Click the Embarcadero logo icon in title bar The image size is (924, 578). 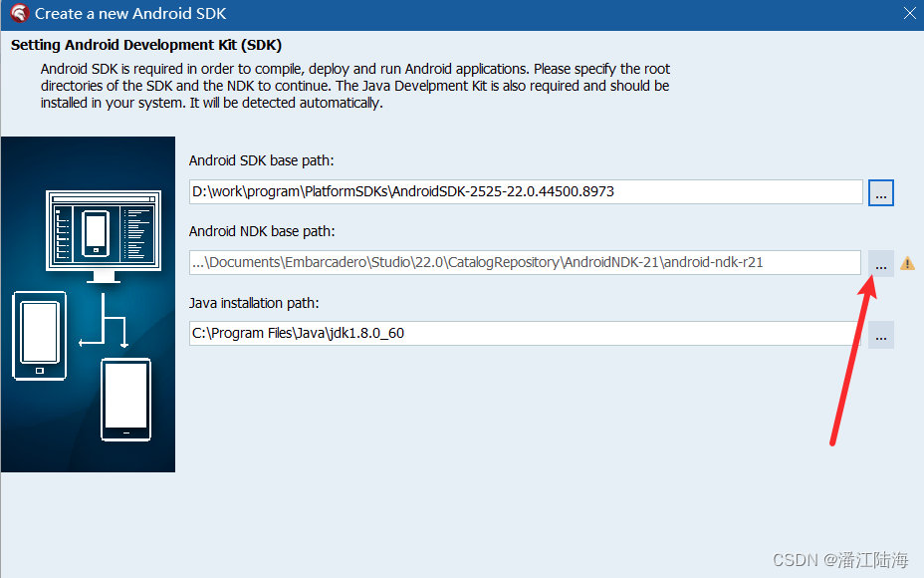(20, 13)
